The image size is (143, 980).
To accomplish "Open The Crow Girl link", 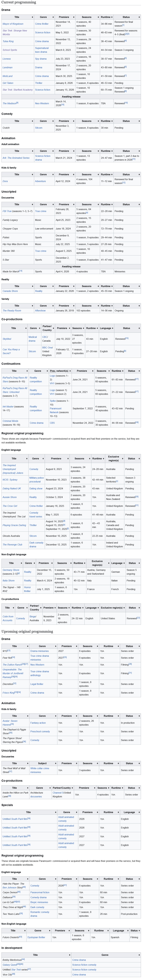I will pos(10,506).
